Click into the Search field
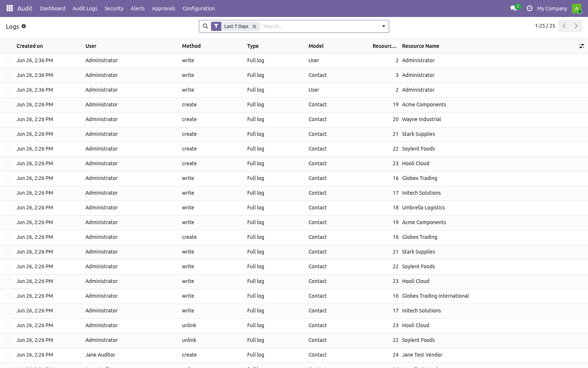This screenshot has height=368, width=588. click(x=319, y=26)
